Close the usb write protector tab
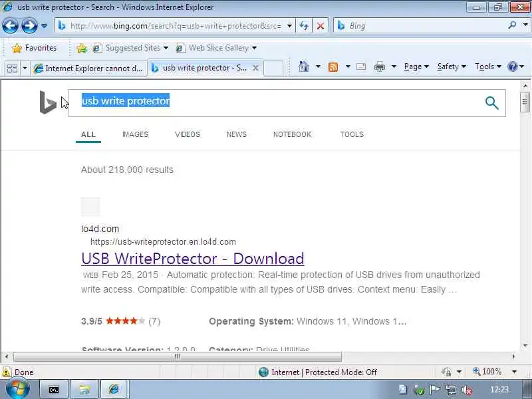 (256, 68)
